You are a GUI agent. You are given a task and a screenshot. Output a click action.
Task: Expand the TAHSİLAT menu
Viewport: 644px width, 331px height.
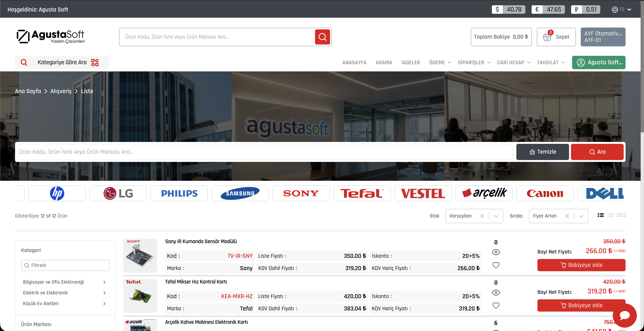click(550, 63)
